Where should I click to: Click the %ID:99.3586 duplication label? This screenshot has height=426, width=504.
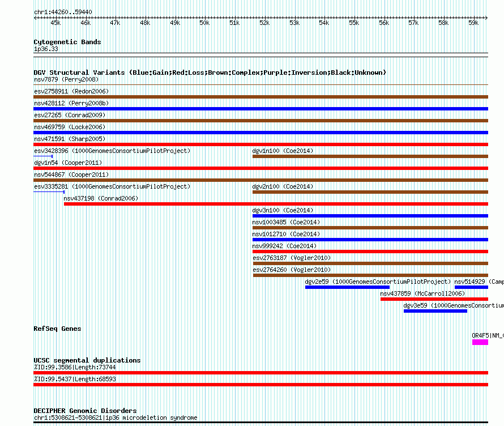tap(75, 367)
